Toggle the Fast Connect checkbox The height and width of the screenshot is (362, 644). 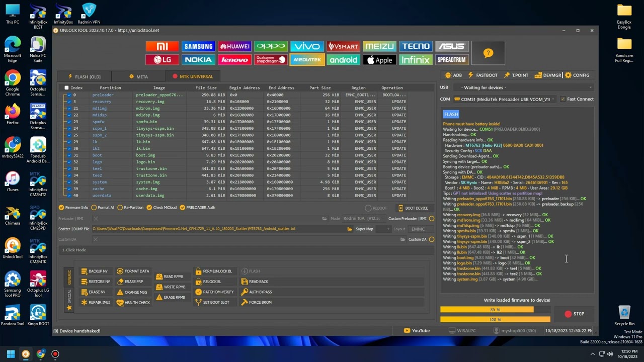[x=562, y=99]
